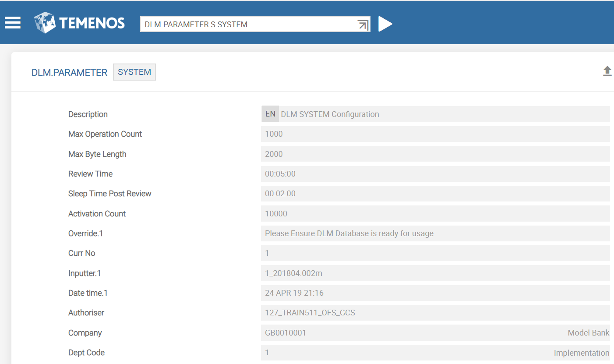Select the SYSTEM record ID button

(134, 72)
